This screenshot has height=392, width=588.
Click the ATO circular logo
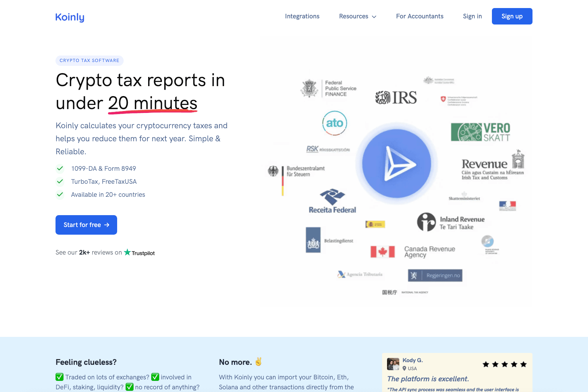tap(335, 123)
